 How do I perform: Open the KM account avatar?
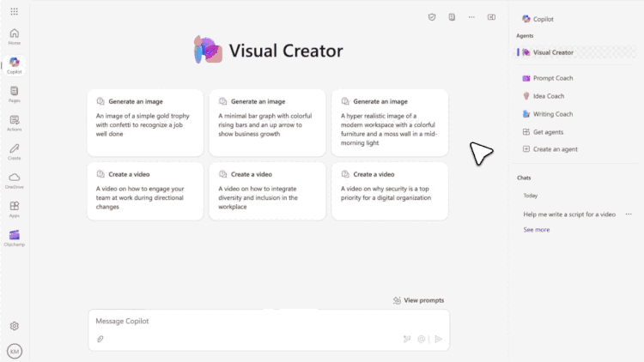pyautogui.click(x=15, y=352)
